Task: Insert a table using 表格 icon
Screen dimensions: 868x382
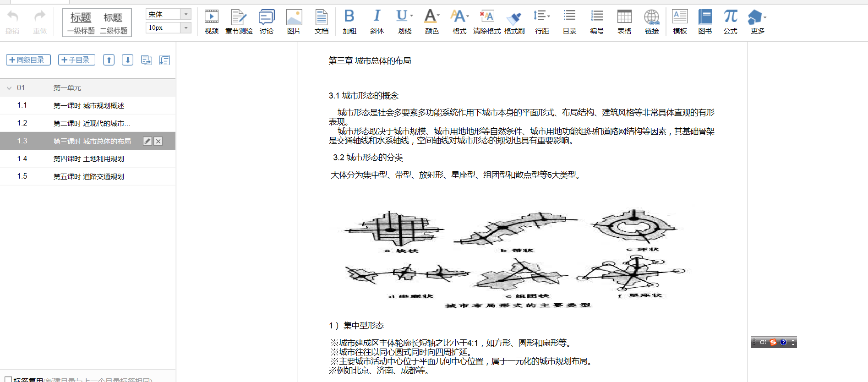Action: click(x=624, y=22)
